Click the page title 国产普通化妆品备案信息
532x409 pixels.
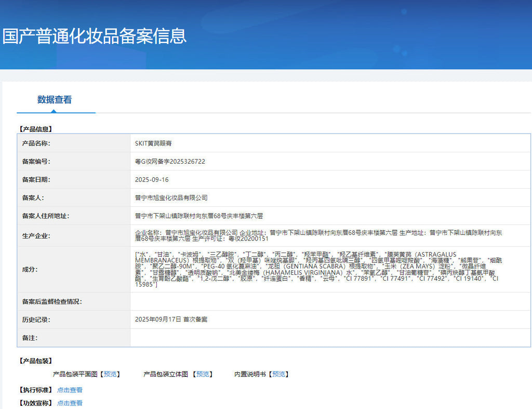point(95,36)
